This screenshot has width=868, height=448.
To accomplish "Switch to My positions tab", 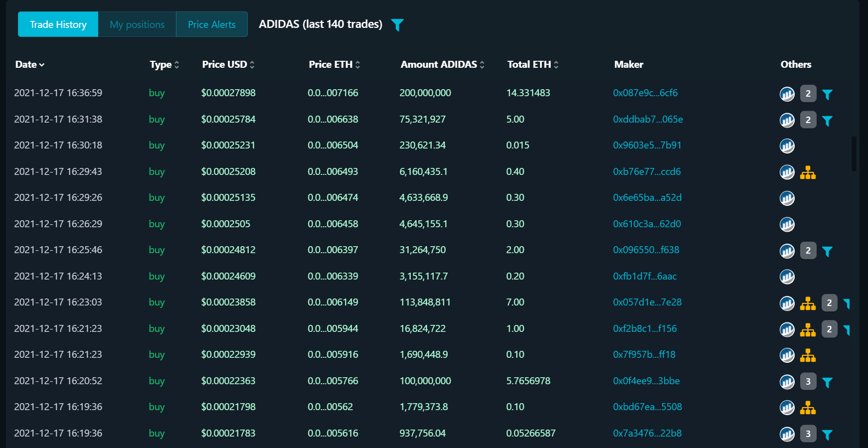I will pyautogui.click(x=137, y=24).
